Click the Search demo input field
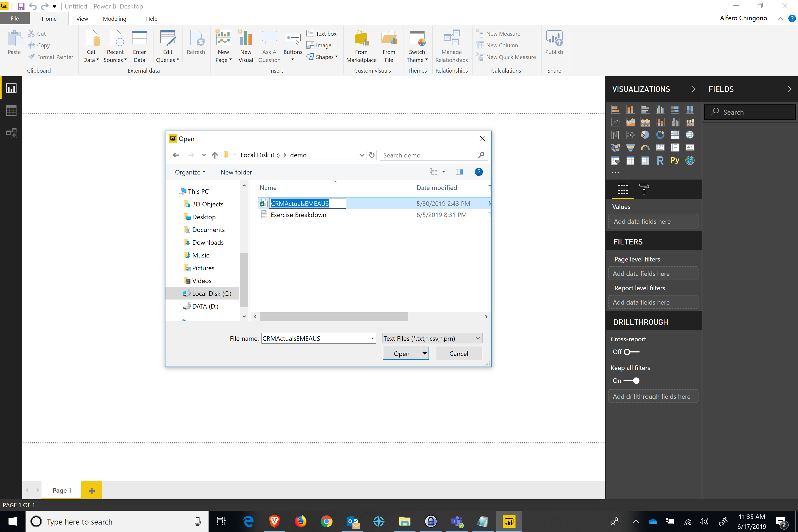Screen dimensions: 798x532 [x=433, y=155]
